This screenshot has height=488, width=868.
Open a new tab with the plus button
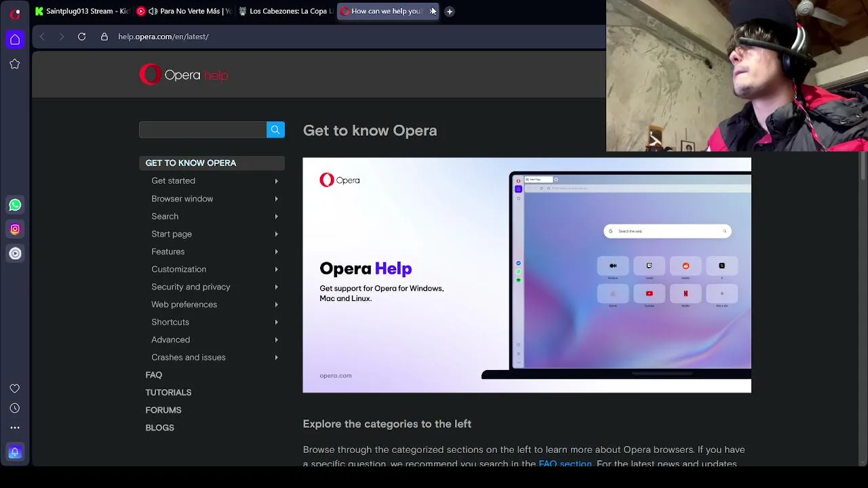click(450, 11)
